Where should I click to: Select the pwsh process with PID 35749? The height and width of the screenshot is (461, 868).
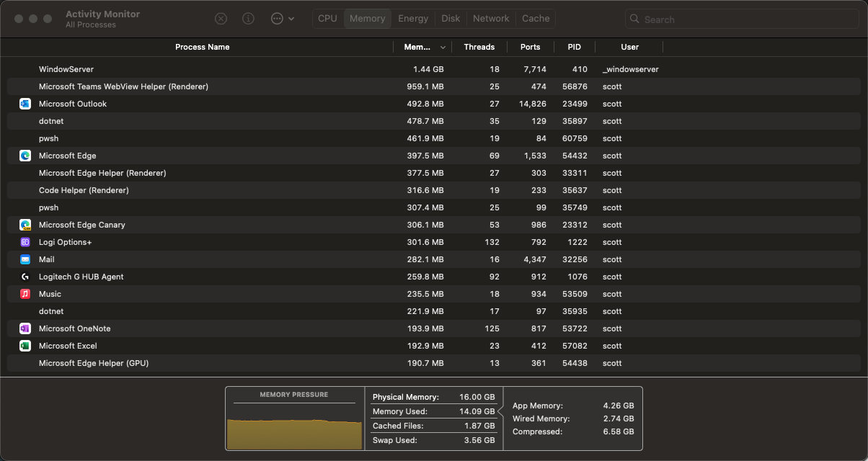point(434,207)
